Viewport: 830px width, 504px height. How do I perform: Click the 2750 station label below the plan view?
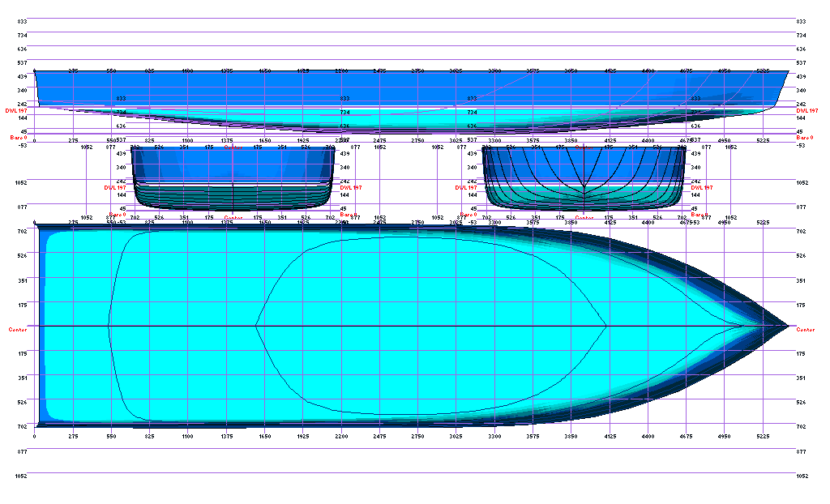tap(417, 436)
